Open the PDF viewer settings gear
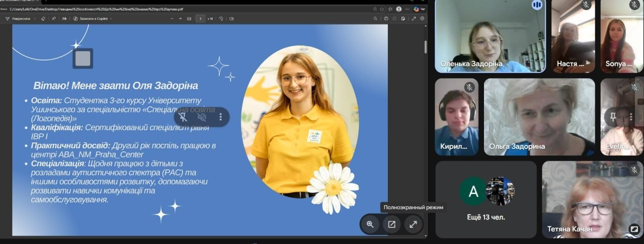 (422, 19)
